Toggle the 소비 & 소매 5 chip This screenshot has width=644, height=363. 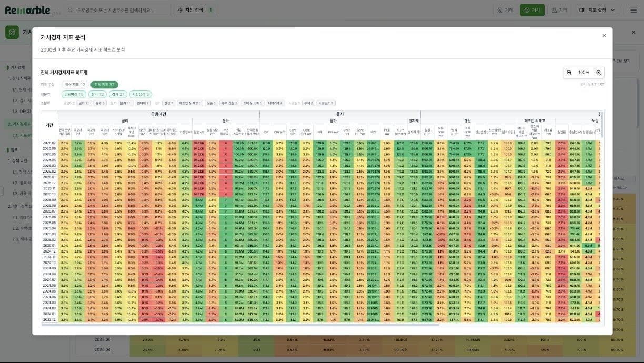tap(252, 103)
